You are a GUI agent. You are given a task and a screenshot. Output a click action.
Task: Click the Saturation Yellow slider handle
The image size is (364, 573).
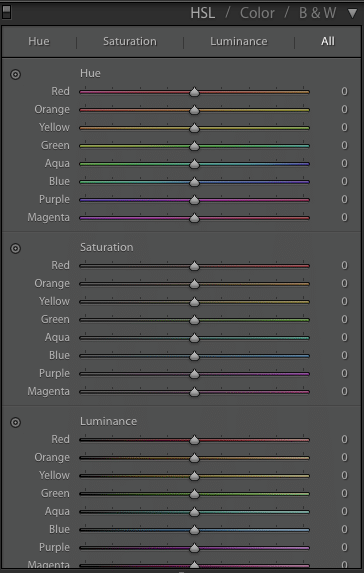tap(194, 301)
